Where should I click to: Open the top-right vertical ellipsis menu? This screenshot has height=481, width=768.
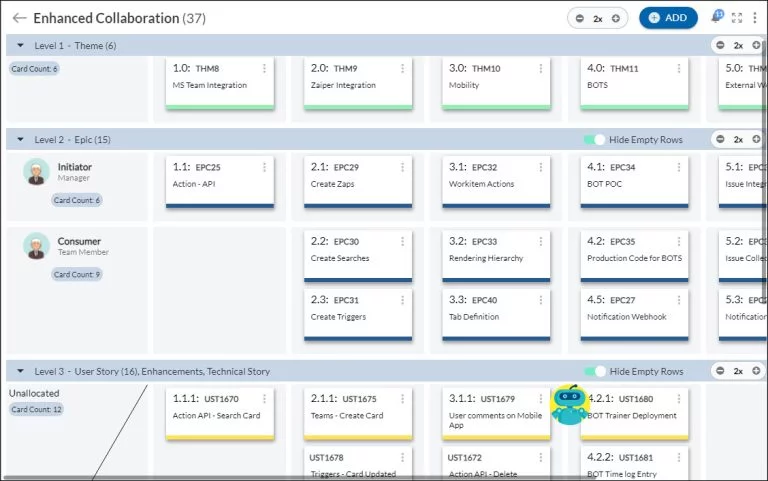tap(755, 18)
